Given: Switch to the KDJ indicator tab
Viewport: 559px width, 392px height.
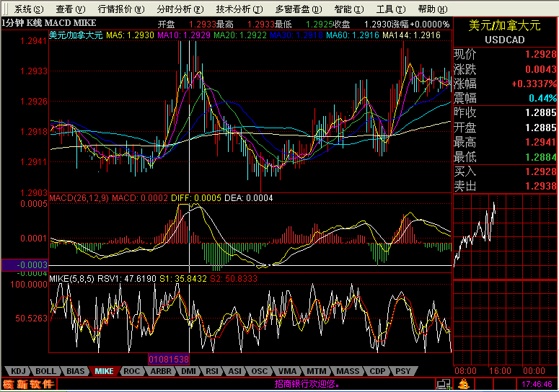Looking at the screenshot, I should (18, 371).
